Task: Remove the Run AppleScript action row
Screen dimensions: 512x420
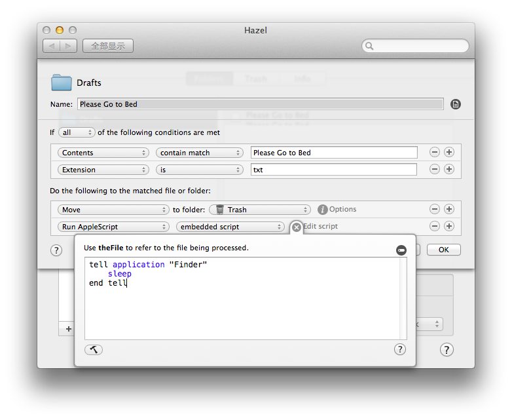Action: pos(435,227)
